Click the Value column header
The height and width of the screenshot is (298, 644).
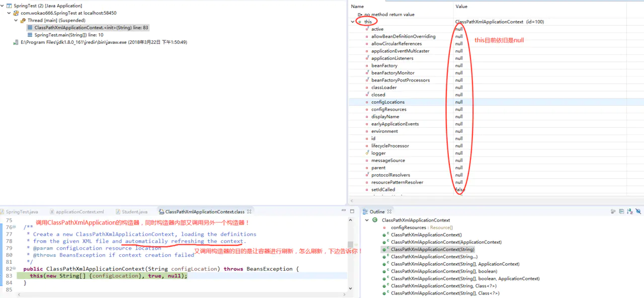point(461,7)
